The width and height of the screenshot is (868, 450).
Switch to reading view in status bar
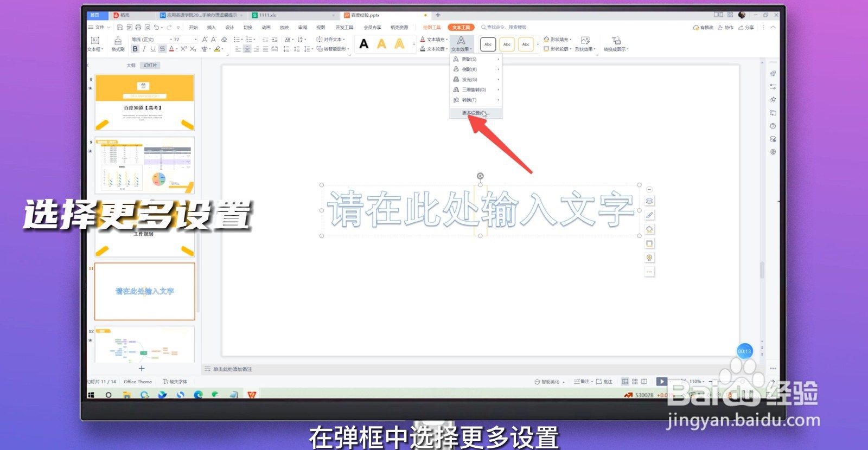[x=644, y=382]
